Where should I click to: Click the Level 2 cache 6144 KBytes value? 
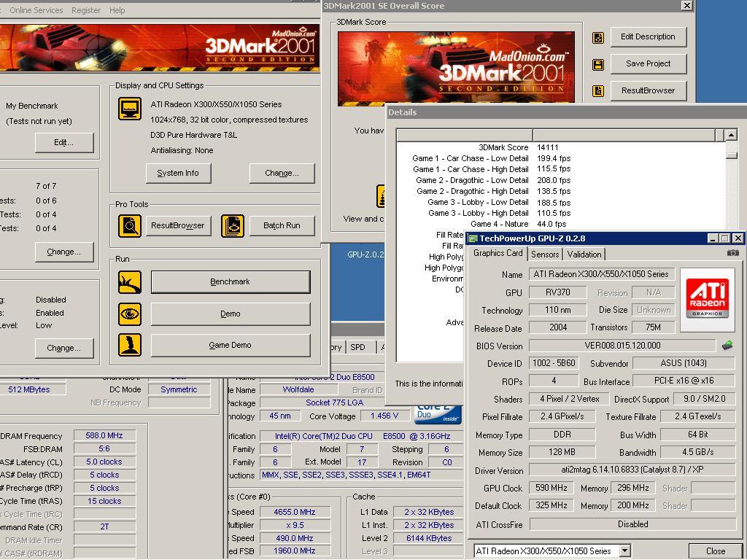click(429, 538)
